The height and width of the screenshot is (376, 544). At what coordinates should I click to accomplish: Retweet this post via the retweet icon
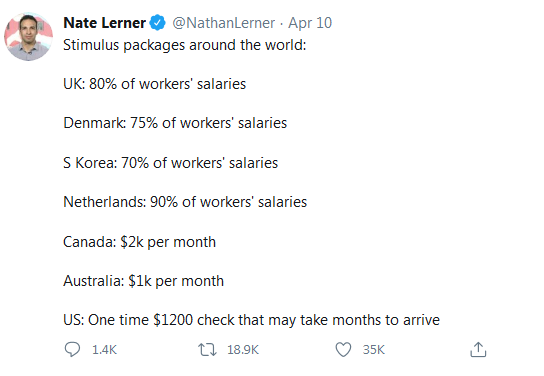(207, 350)
